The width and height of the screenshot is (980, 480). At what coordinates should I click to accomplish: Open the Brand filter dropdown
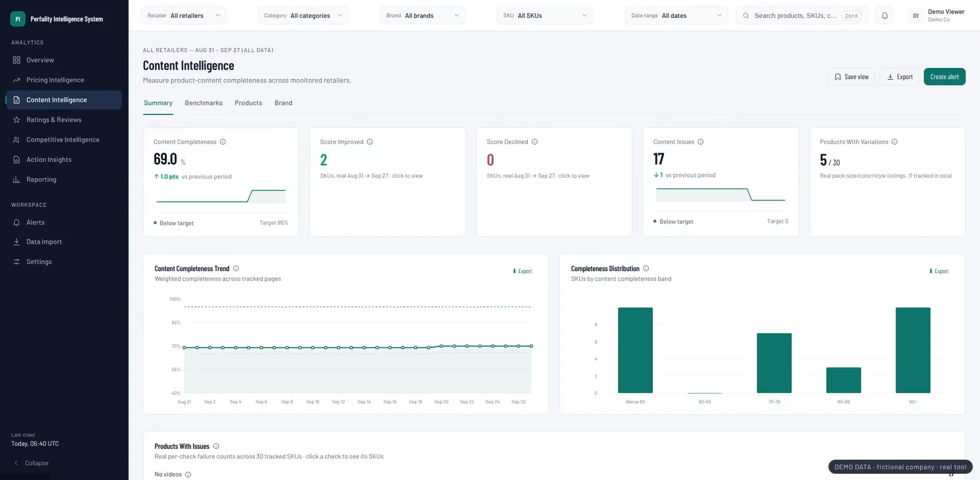(x=423, y=16)
